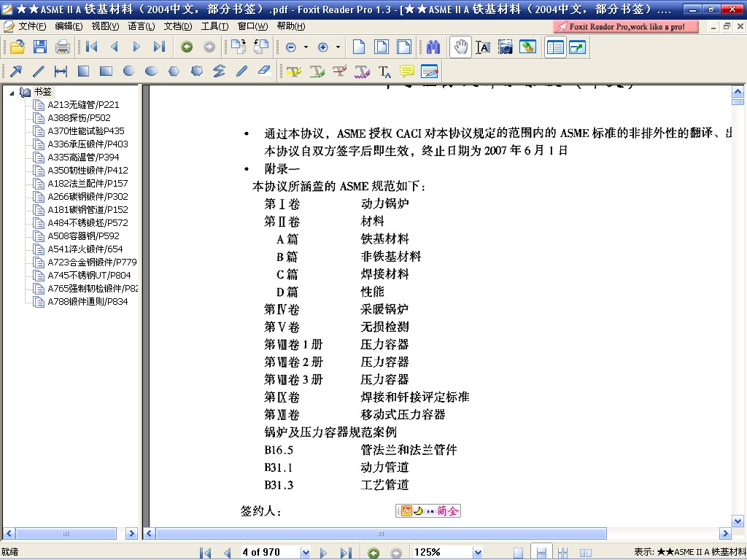Open bookmark A388探伤/P502
Viewport: 747px width, 560px height.
click(79, 117)
